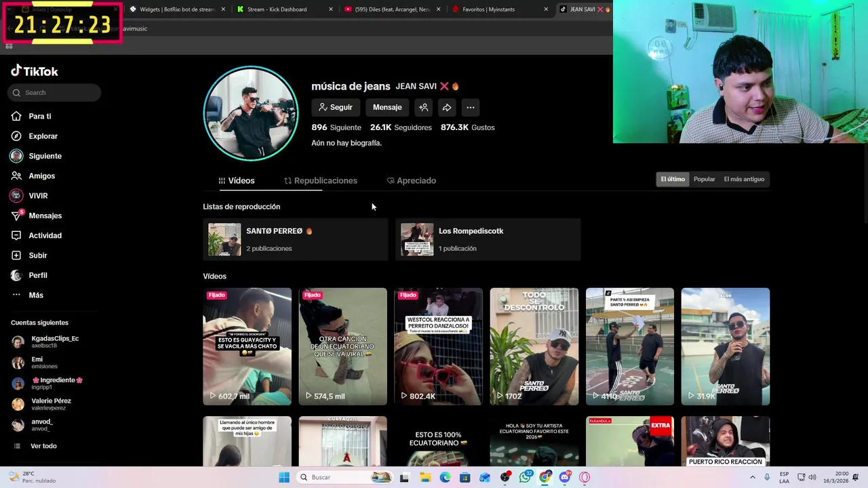Click the 876.3K Gustos count
868x488 pixels.
pos(468,127)
